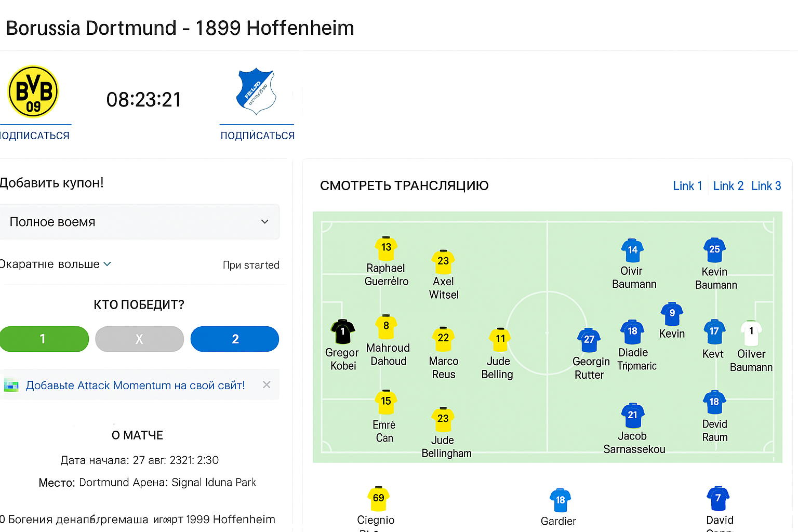The width and height of the screenshot is (798, 532).
Task: Vote for home win with green 1
Action: click(x=44, y=339)
